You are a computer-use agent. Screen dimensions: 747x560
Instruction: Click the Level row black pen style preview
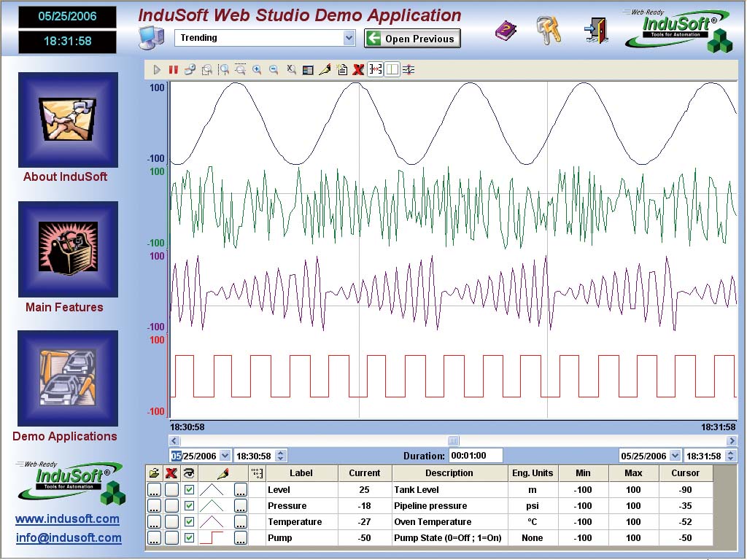coord(212,489)
